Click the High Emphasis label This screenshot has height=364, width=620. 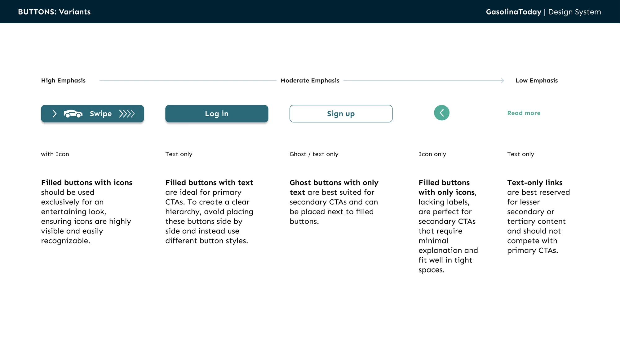[63, 81]
